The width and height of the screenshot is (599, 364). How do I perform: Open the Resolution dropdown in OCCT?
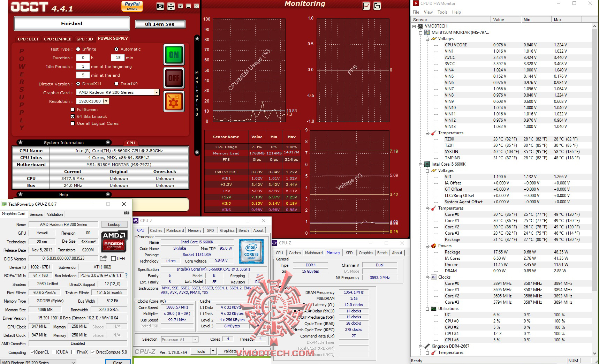(106, 101)
